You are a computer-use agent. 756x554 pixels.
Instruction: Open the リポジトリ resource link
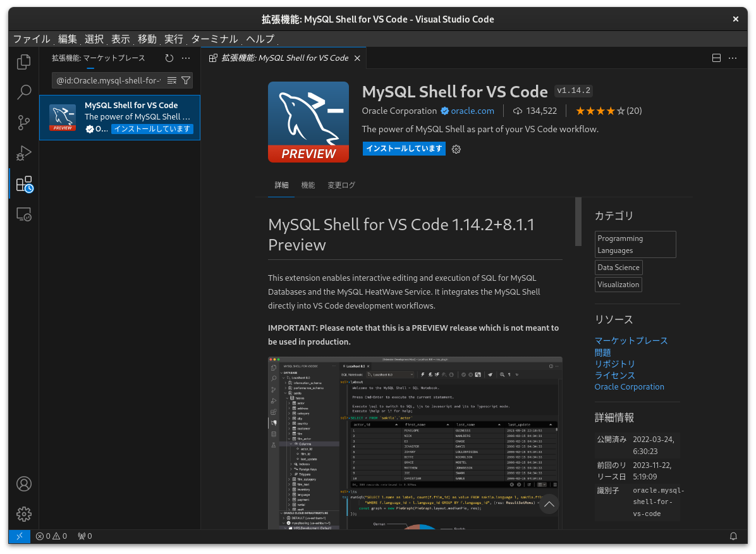[614, 364]
